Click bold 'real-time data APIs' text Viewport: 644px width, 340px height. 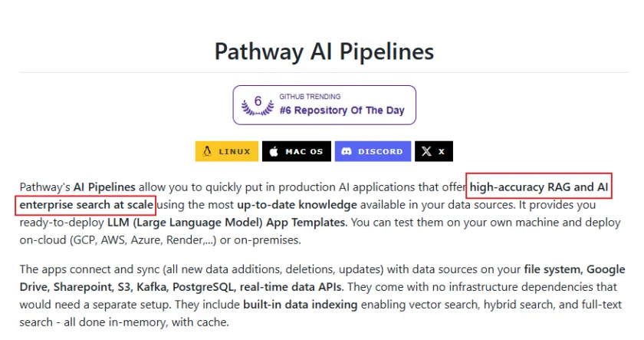pyautogui.click(x=291, y=287)
